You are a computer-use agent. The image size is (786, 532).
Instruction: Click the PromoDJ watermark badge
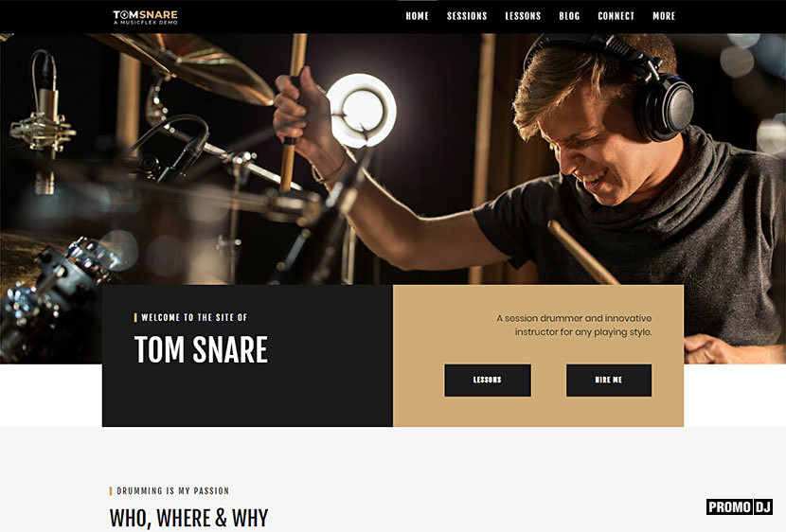pyautogui.click(x=740, y=507)
